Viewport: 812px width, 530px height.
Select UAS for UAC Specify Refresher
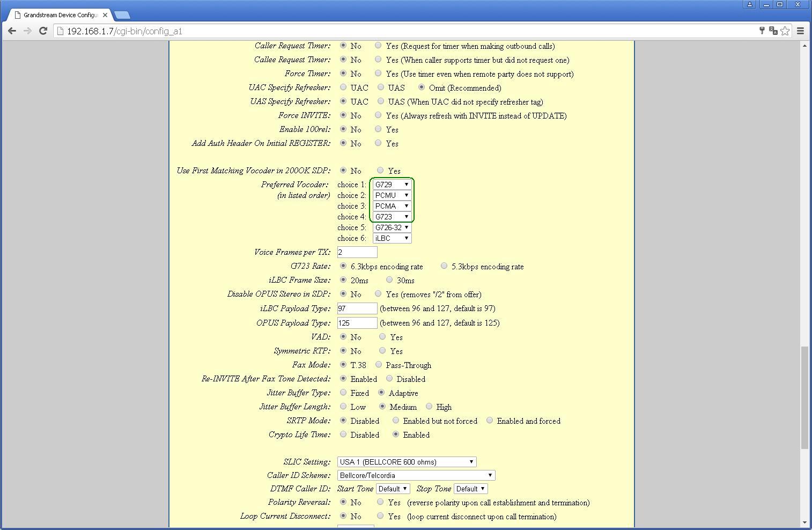381,87
